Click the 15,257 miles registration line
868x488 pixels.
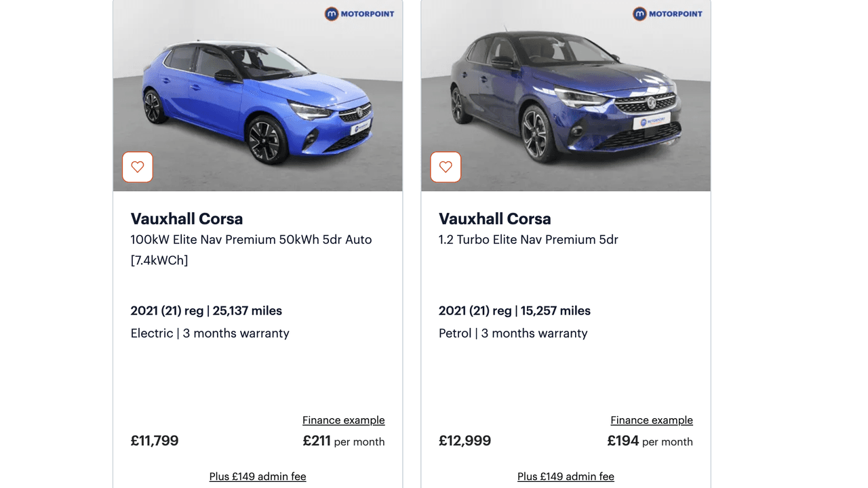pos(514,311)
